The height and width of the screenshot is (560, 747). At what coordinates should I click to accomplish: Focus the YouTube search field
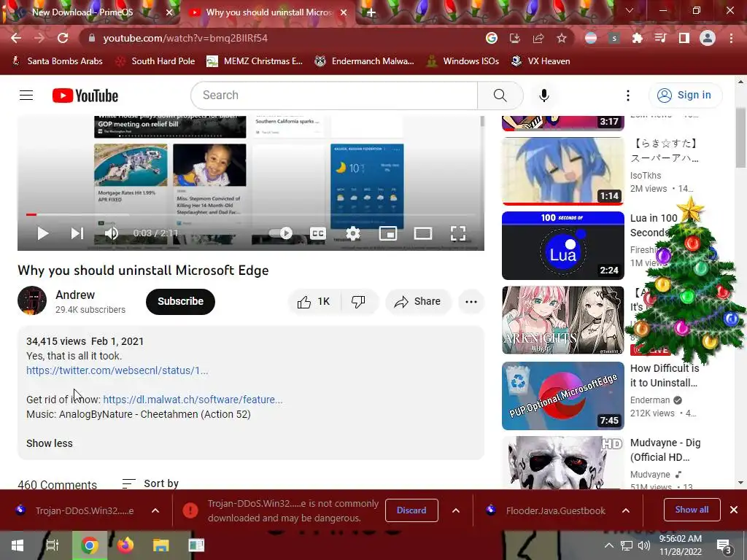pyautogui.click(x=334, y=96)
